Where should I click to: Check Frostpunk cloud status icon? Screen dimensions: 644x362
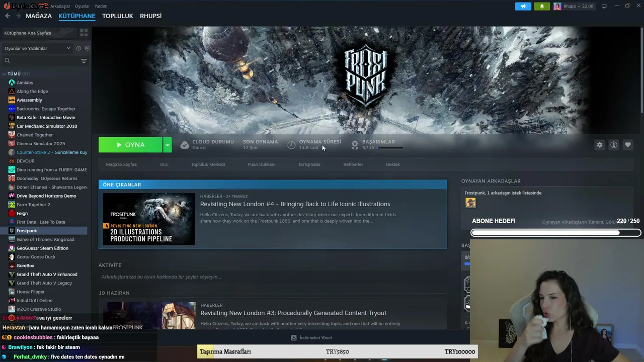point(185,145)
